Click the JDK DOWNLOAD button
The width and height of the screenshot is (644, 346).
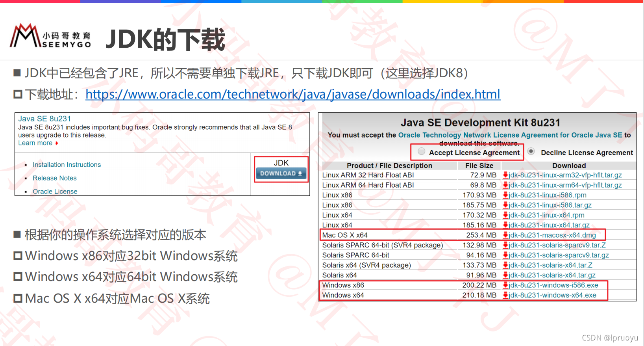click(281, 173)
